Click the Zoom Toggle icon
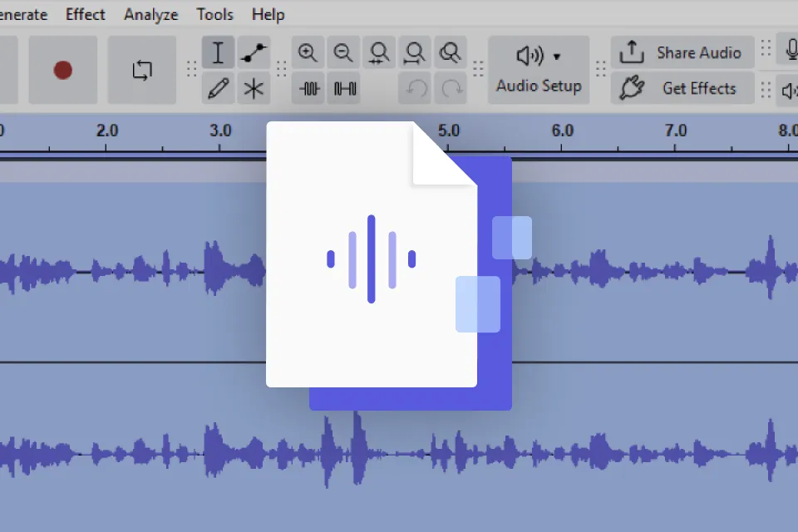The image size is (798, 532). pos(451,52)
